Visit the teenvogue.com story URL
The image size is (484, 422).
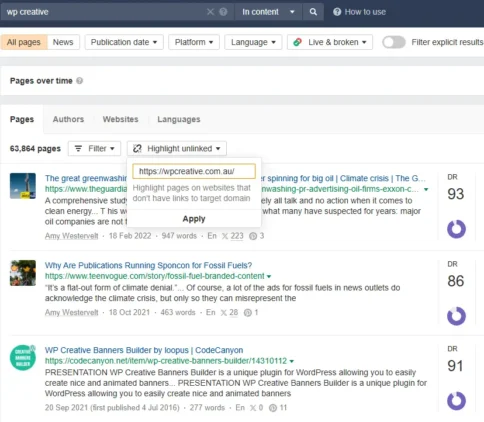[155, 276]
